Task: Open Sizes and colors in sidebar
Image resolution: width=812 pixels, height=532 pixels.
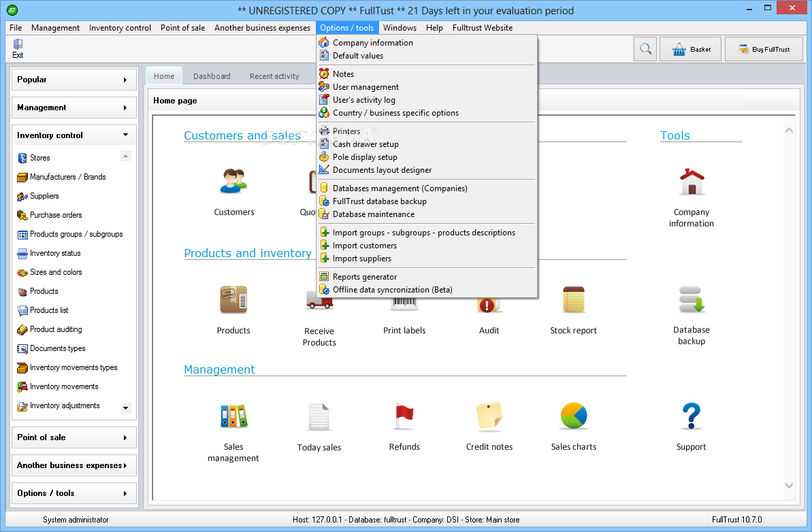Action: 50,272
